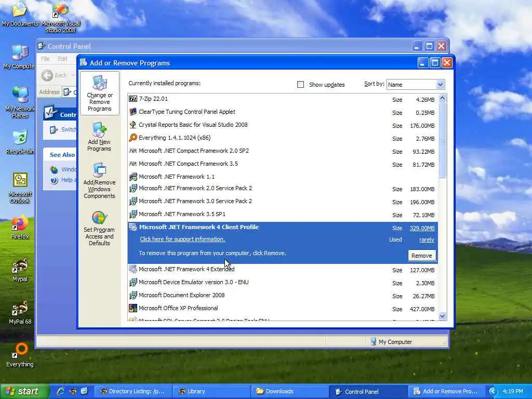Image resolution: width=532 pixels, height=399 pixels.
Task: Select .NET Framework 1.1 entry icon
Action: click(x=133, y=177)
